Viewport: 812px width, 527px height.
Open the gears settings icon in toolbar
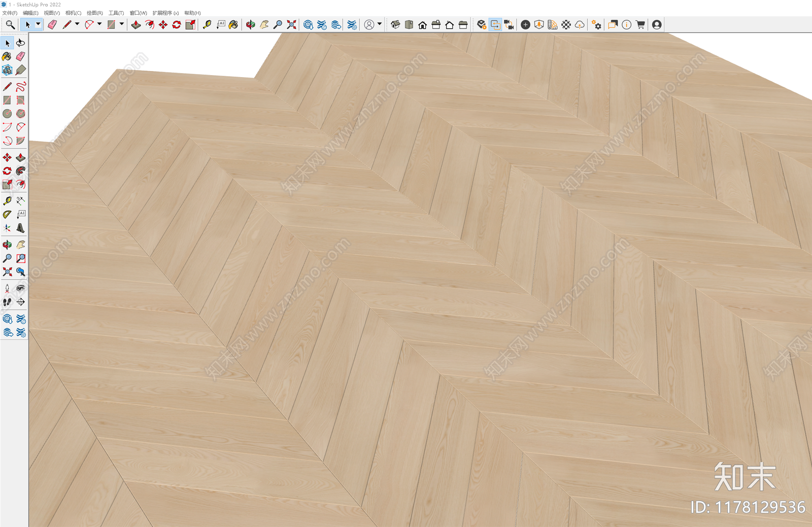pos(597,24)
